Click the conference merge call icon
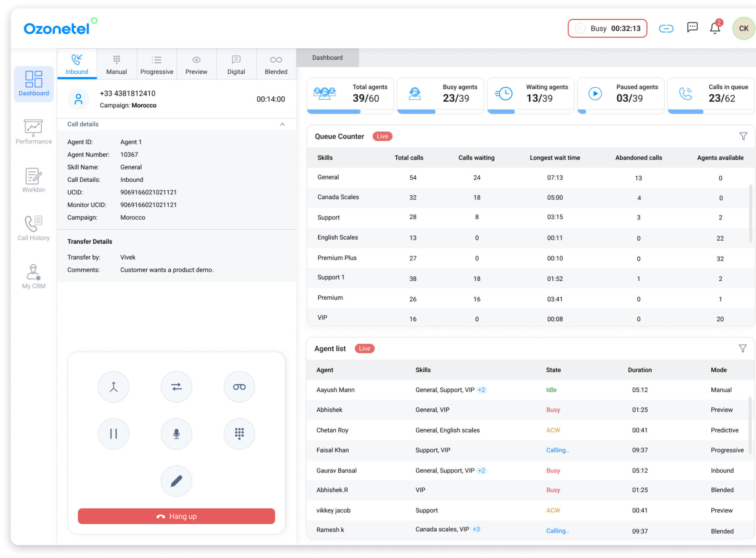Screen dimensions: 756x558 113,386
